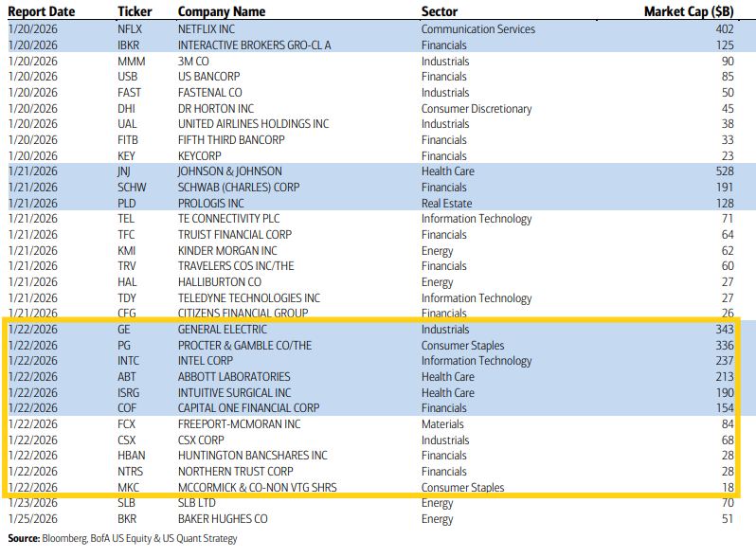
Task: Click the JNJ ticker
Action: pyautogui.click(x=124, y=171)
